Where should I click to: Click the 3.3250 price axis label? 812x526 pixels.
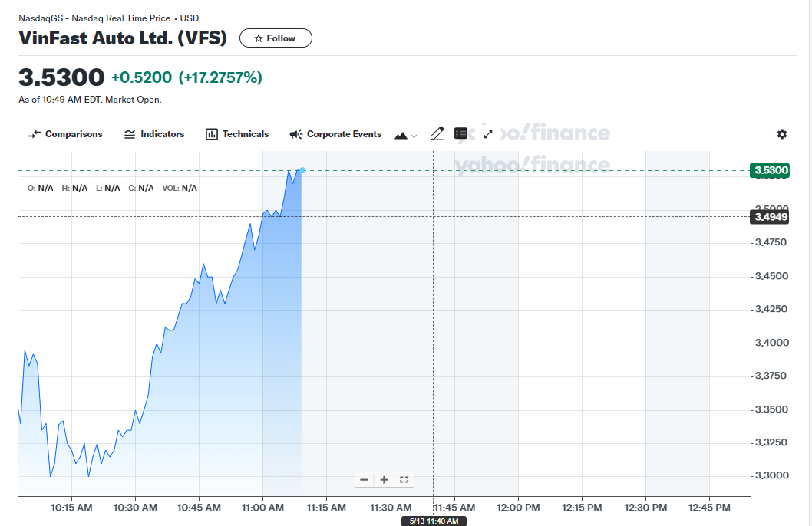[771, 442]
